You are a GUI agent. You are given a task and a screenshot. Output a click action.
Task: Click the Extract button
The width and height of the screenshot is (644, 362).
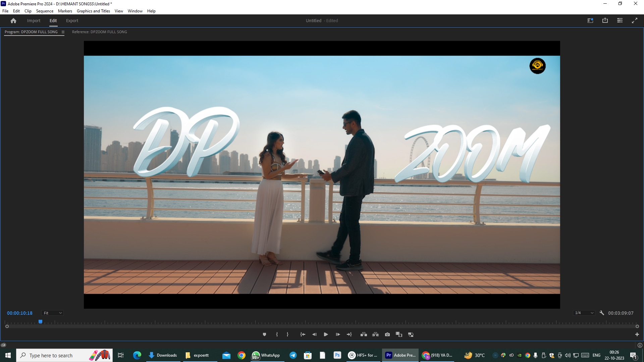[x=375, y=335]
